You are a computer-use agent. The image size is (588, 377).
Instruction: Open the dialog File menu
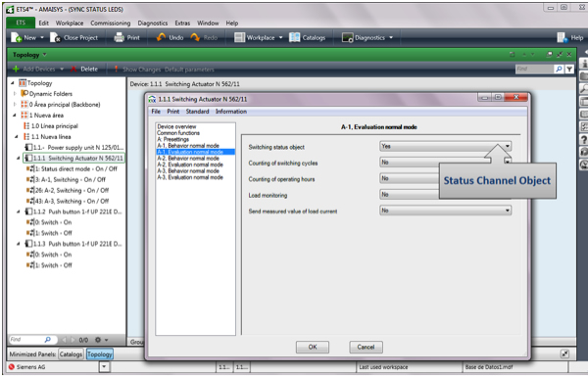pyautogui.click(x=156, y=112)
